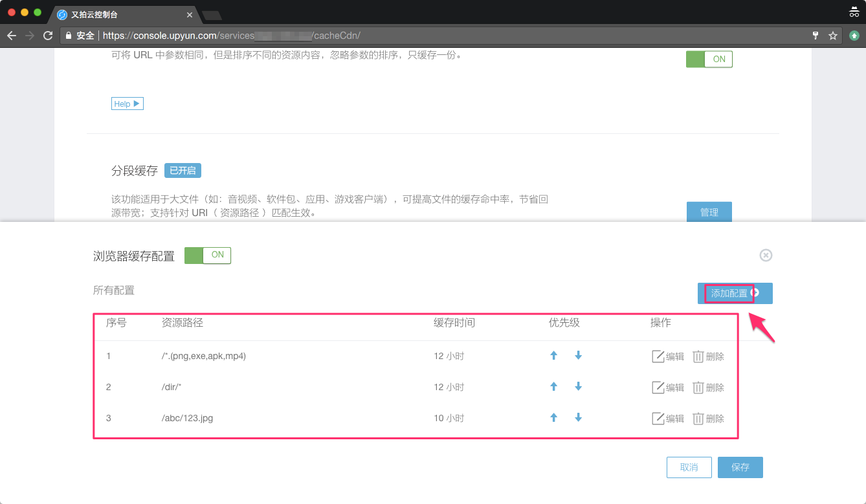Viewport: 866px width, 504px height.
Task: Edit the /*.(png,exe,apk,mp4) cache rule
Action: tap(667, 356)
